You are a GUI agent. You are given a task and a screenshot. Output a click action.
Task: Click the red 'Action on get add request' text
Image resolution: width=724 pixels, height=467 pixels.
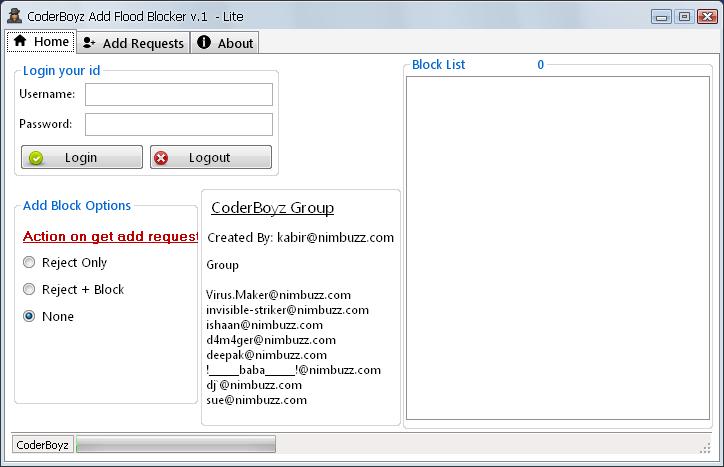tap(110, 237)
